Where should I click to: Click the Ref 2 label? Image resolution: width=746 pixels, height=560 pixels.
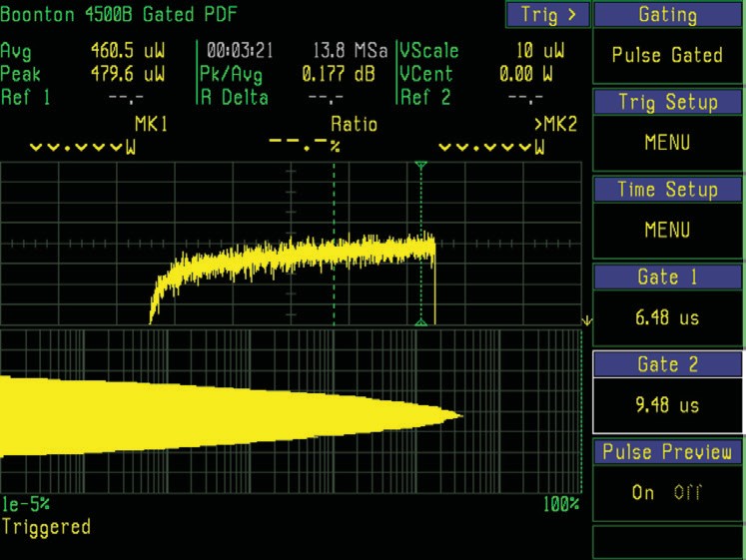click(424, 98)
